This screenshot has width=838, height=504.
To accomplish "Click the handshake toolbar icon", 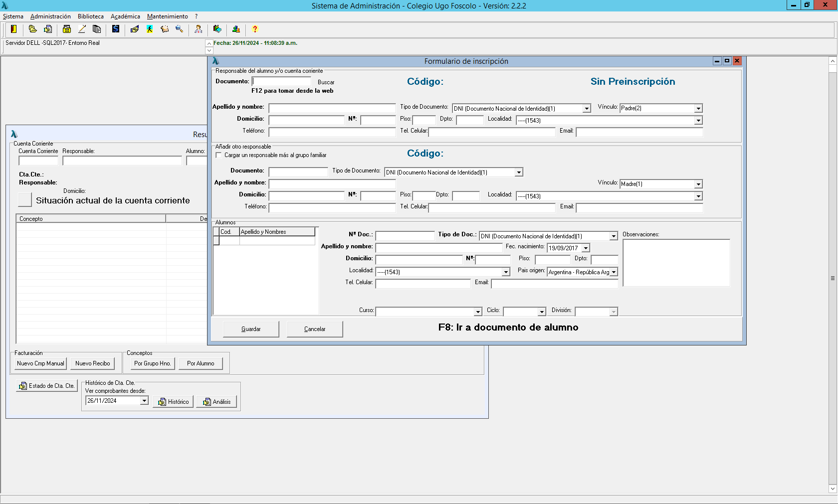I will [135, 29].
